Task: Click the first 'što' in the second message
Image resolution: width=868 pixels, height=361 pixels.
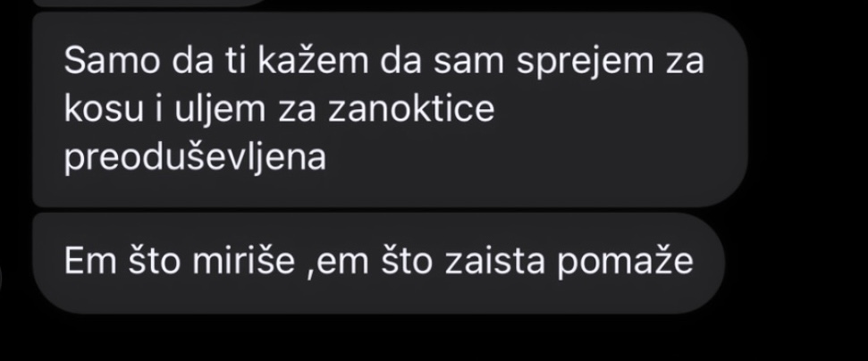Action: click(x=155, y=261)
